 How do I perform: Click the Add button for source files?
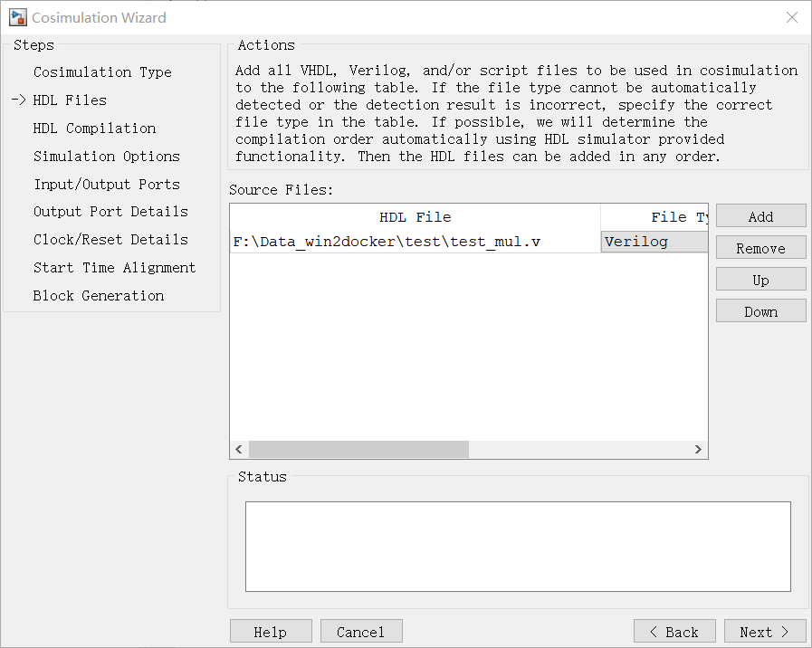(760, 215)
